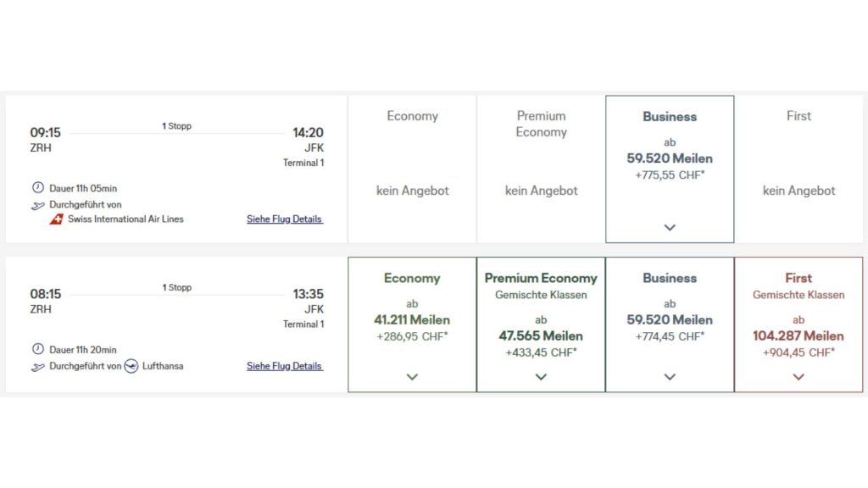
Task: Select the Business fare at 59.520 Meilen on Swiss
Action: tap(670, 158)
